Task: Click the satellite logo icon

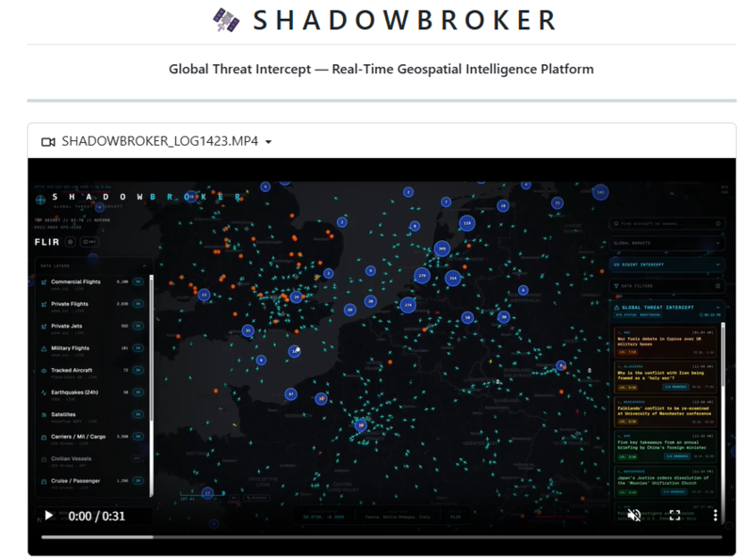Action: 226,20
